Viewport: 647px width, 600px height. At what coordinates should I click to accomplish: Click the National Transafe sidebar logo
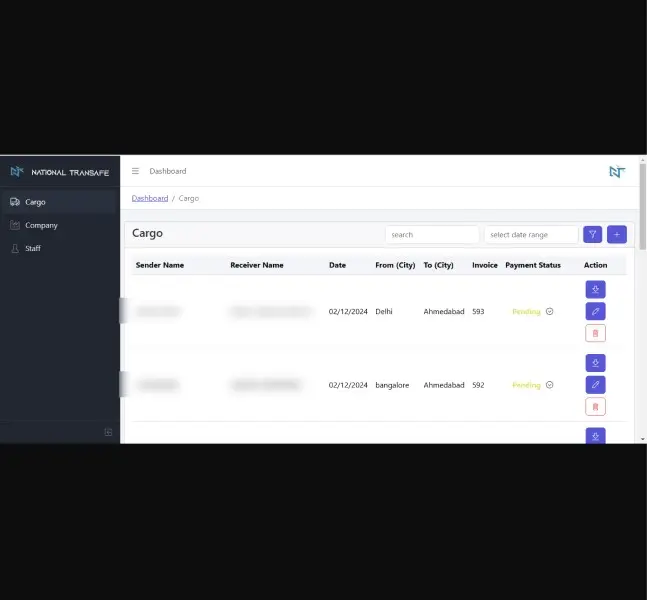pos(60,172)
